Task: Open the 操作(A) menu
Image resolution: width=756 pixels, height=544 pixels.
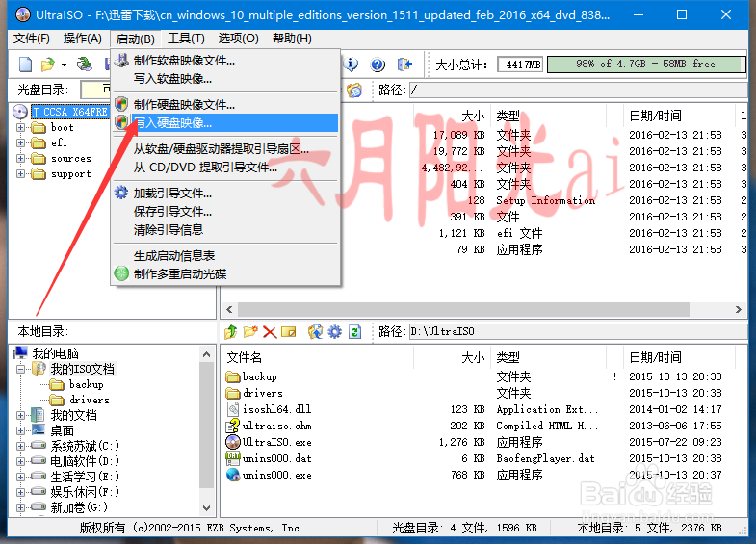Action: pyautogui.click(x=83, y=39)
